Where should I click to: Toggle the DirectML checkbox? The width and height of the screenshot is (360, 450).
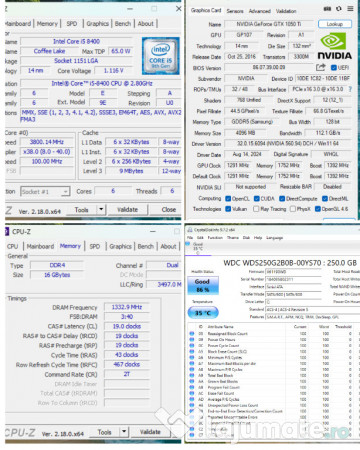tap(325, 199)
